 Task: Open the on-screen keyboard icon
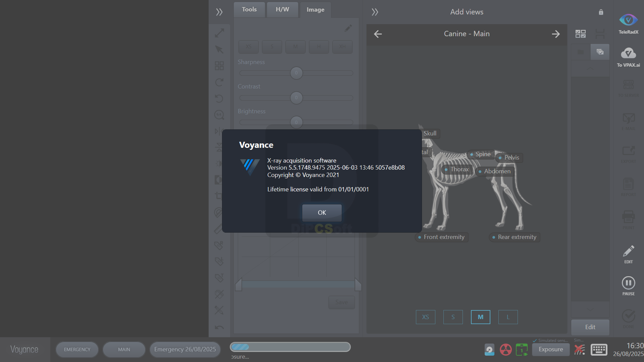click(599, 350)
